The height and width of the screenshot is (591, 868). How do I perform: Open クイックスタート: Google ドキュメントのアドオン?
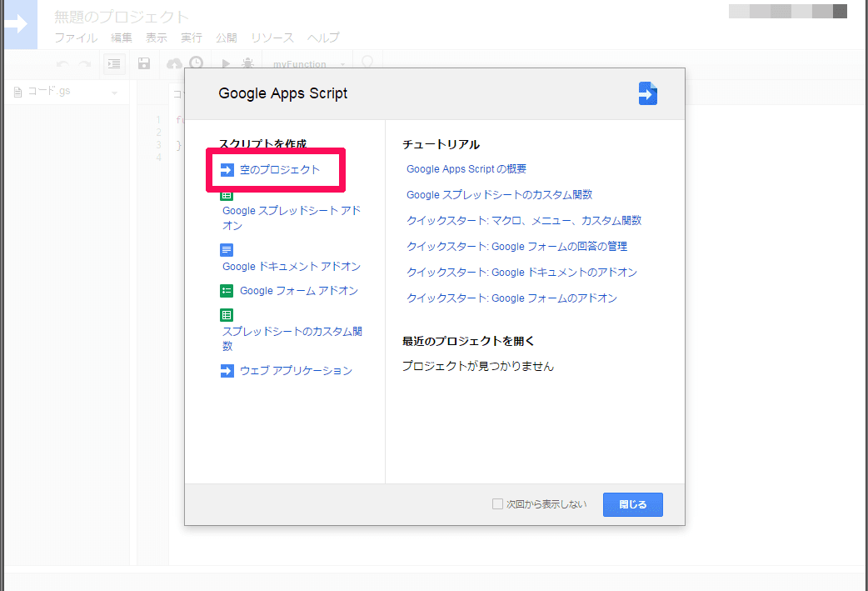coord(522,273)
